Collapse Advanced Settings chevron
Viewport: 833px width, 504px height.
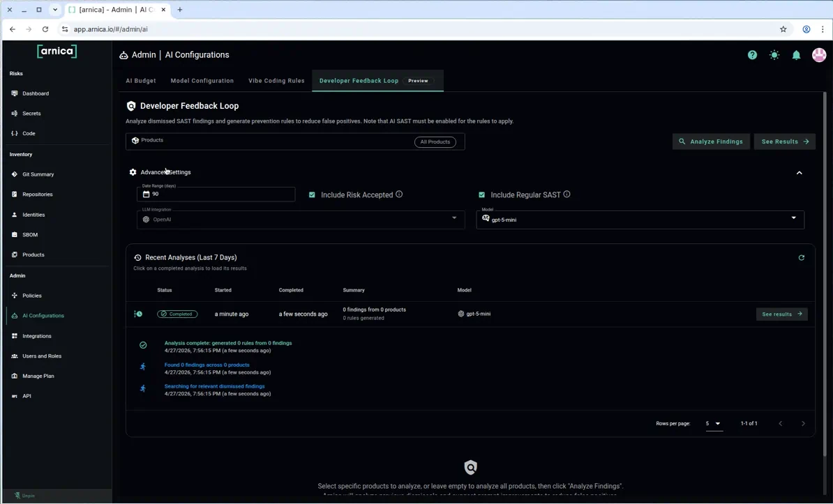click(799, 173)
